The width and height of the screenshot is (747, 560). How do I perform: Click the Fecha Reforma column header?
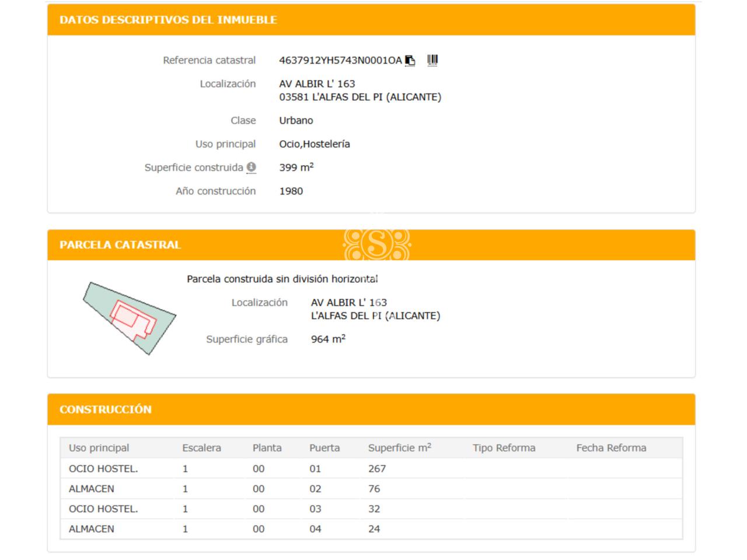point(611,448)
